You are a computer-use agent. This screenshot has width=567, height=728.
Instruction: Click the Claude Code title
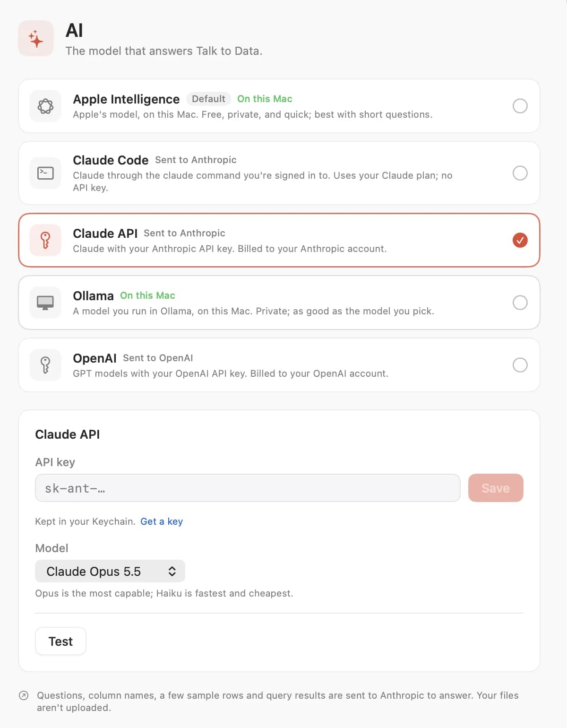point(111,160)
